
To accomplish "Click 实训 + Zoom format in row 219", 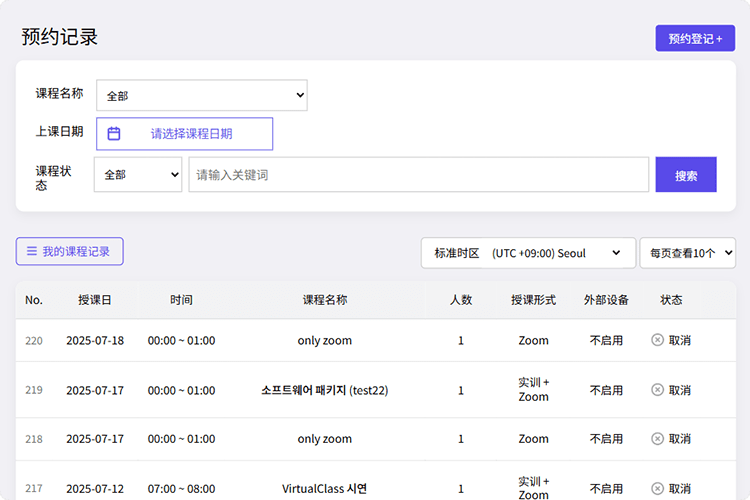I will [x=533, y=389].
